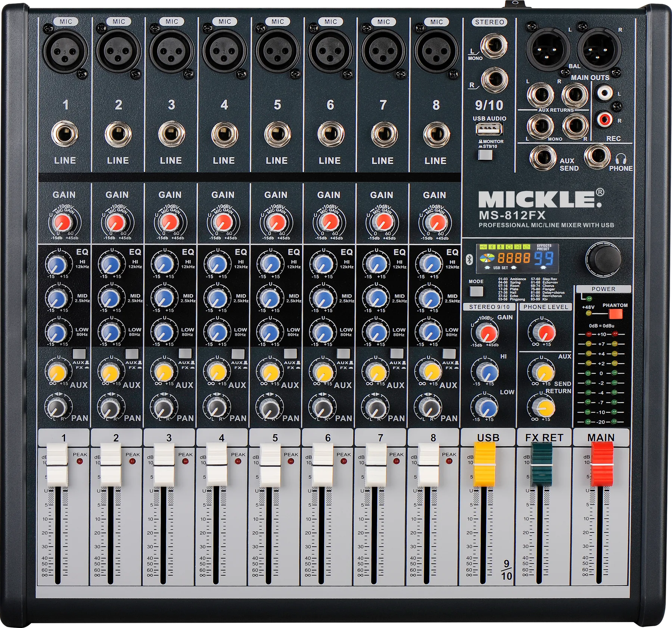Toggle the red PHANTOM +48V switch
The width and height of the screenshot is (672, 628).
616,314
